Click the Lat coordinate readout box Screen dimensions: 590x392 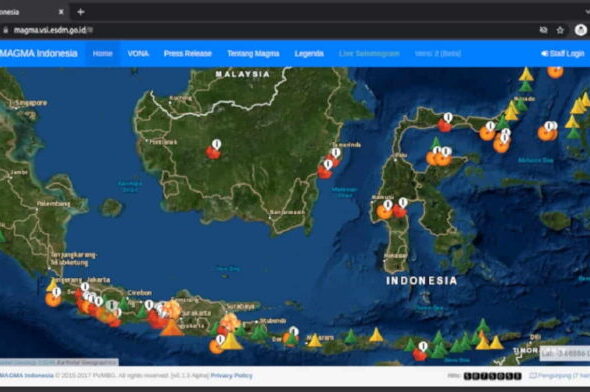[x=565, y=354]
